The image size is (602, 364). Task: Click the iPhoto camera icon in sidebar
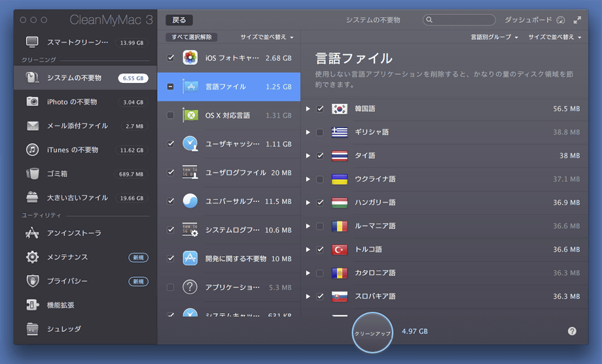[x=32, y=102]
